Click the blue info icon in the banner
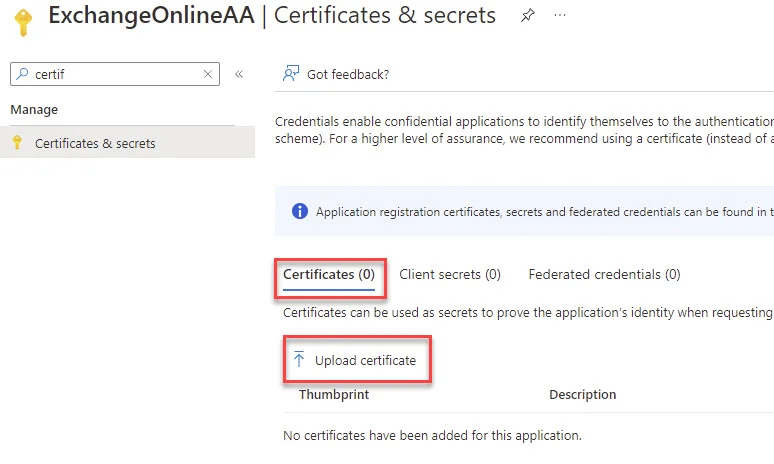The image size is (774, 464). tap(300, 211)
